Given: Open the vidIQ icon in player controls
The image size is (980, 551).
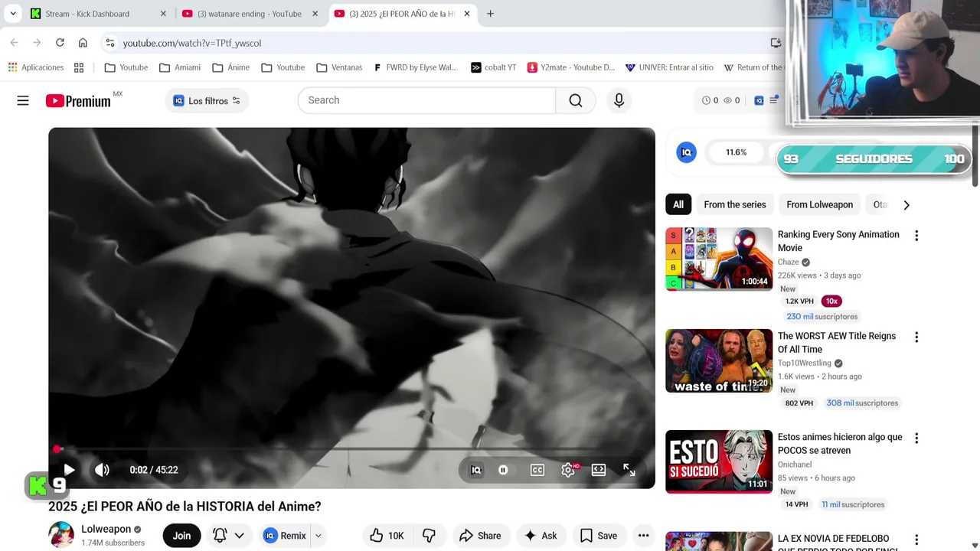Looking at the screenshot, I should (x=476, y=470).
